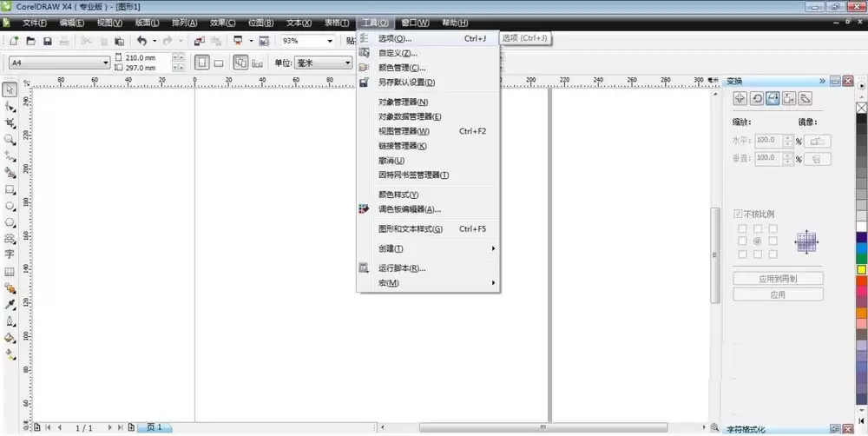Screen dimensions: 868x436
Task: Toggle the 不按比例 checkbox
Action: (x=739, y=214)
